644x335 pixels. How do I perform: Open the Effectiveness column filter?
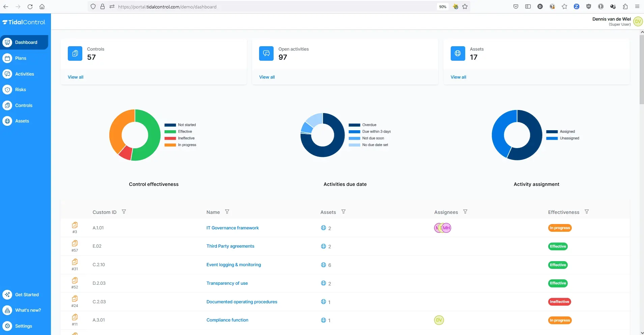pyautogui.click(x=587, y=212)
